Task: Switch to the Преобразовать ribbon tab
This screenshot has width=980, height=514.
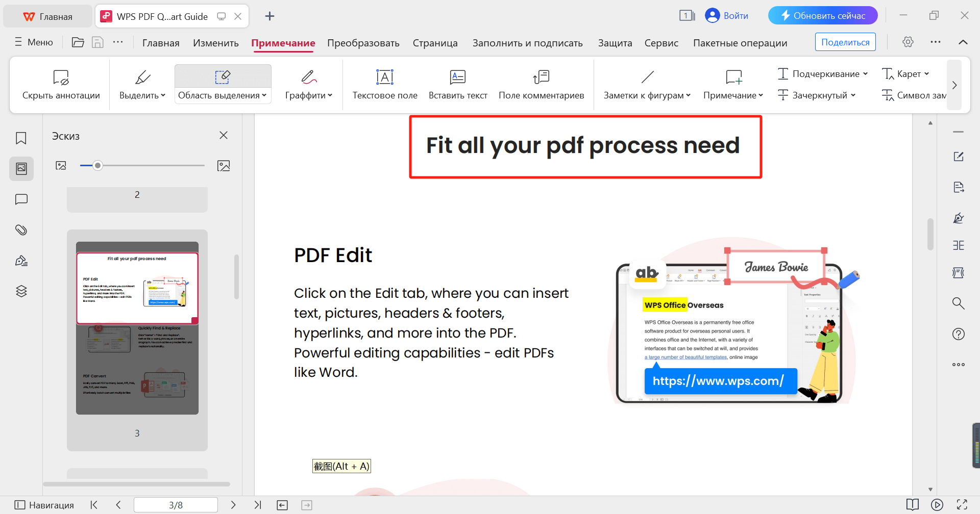Action: coord(363,43)
